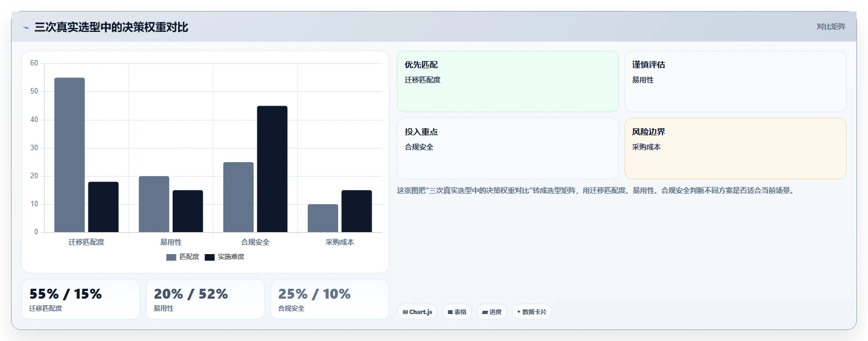Click the blue icon beside the header title

pyautogui.click(x=26, y=28)
